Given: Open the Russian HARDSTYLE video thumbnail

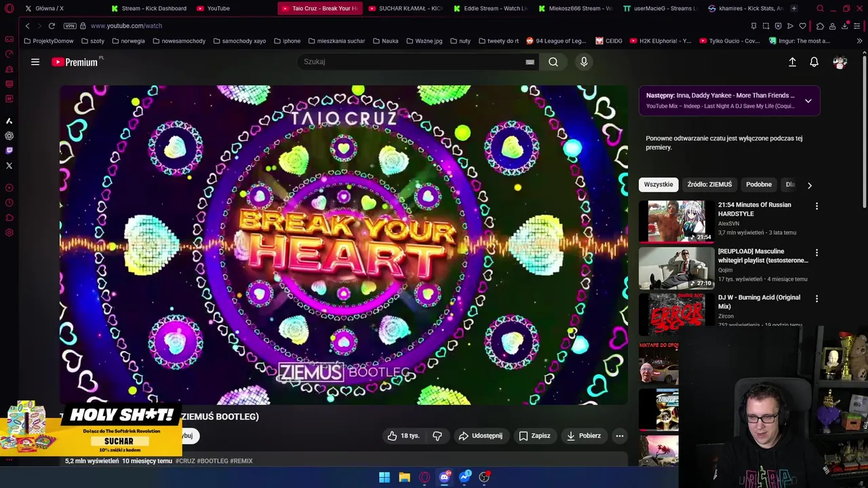Looking at the screenshot, I should coord(676,222).
